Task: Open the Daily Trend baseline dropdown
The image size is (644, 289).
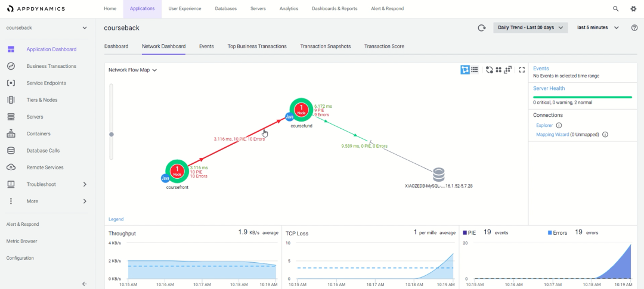Action: pyautogui.click(x=530, y=28)
